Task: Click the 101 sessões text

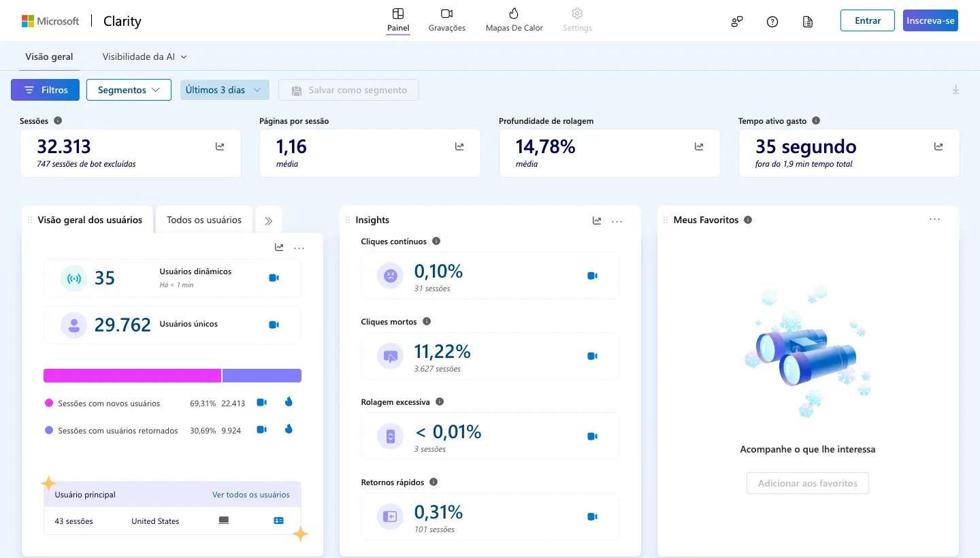Action: (x=434, y=529)
